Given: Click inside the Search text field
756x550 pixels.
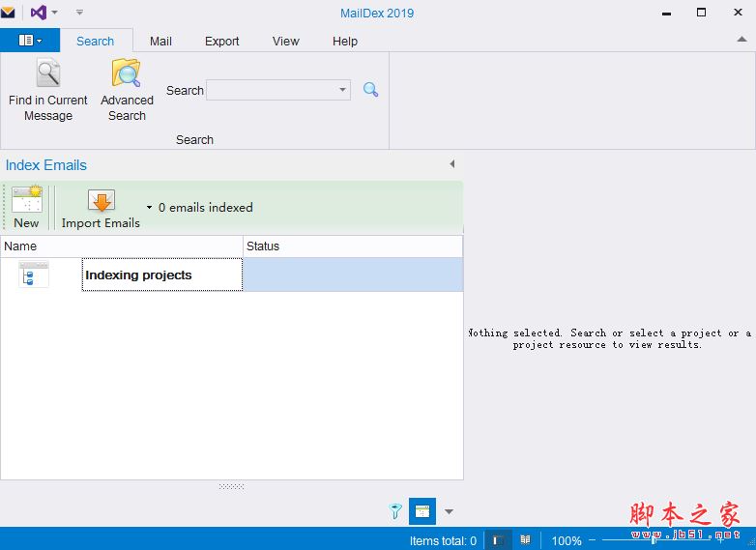Looking at the screenshot, I should pyautogui.click(x=271, y=90).
